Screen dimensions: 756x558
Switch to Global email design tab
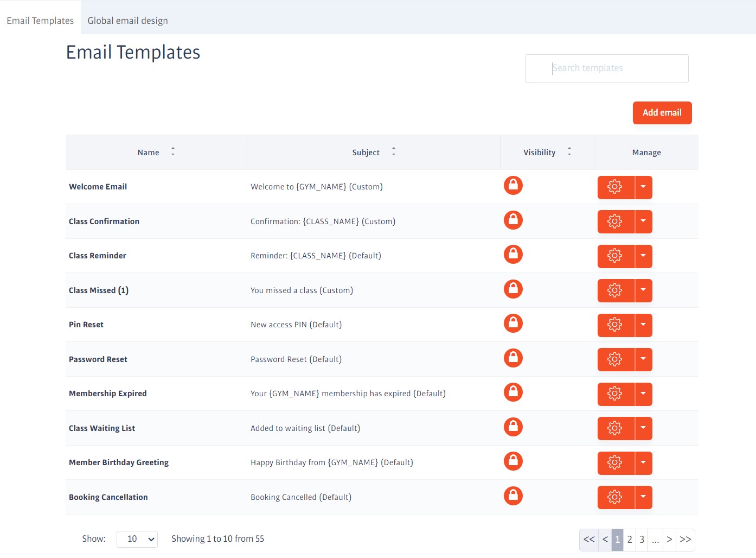click(x=127, y=21)
